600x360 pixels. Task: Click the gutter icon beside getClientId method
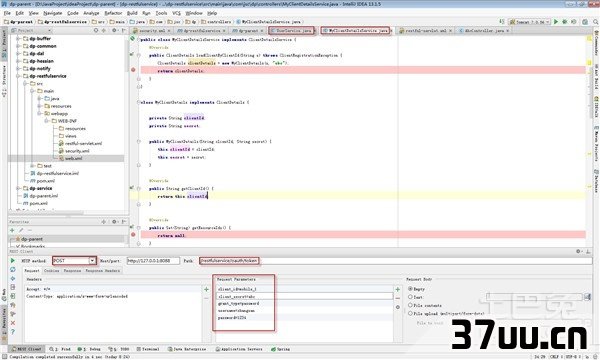[x=132, y=188]
